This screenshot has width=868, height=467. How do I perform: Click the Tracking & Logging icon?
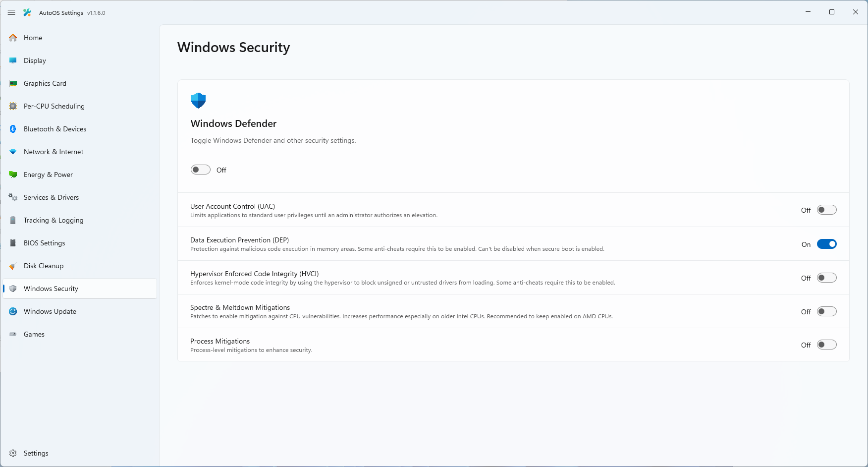click(13, 220)
